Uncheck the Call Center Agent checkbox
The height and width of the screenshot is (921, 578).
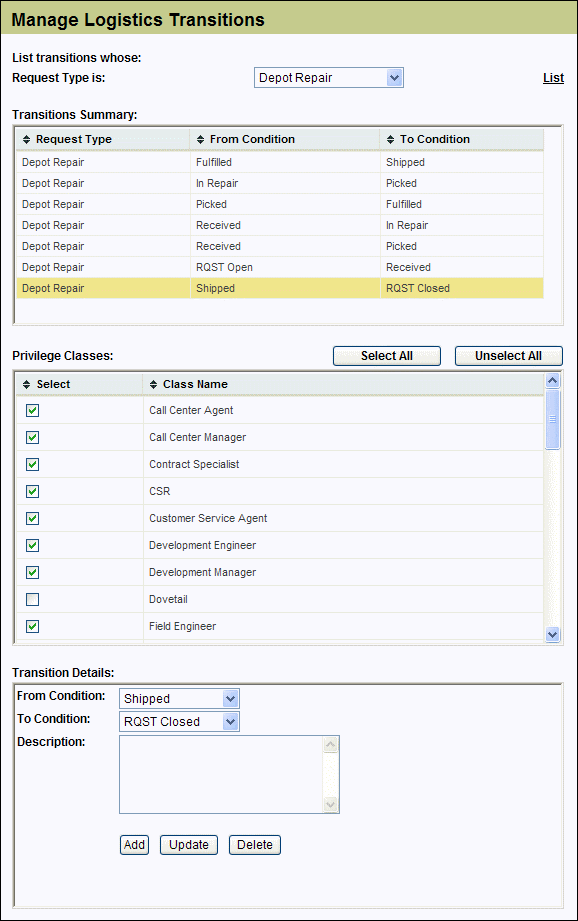(x=32, y=410)
